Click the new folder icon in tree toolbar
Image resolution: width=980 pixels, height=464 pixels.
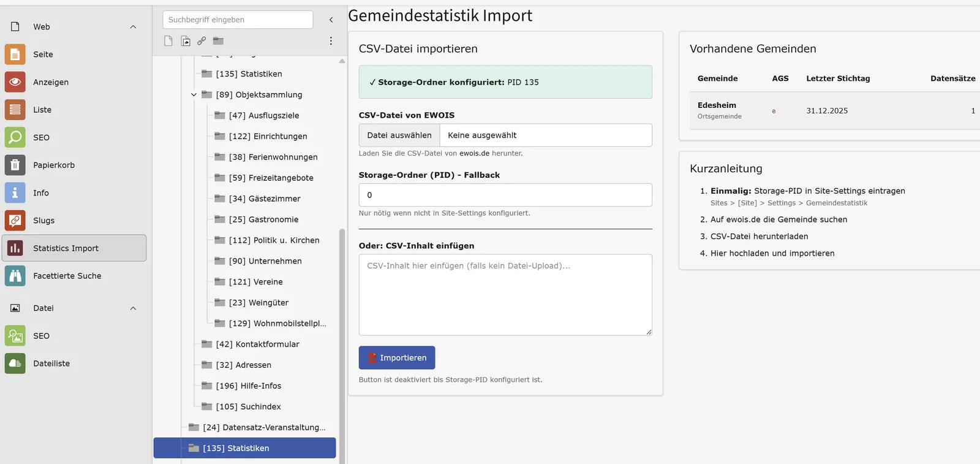(x=218, y=41)
